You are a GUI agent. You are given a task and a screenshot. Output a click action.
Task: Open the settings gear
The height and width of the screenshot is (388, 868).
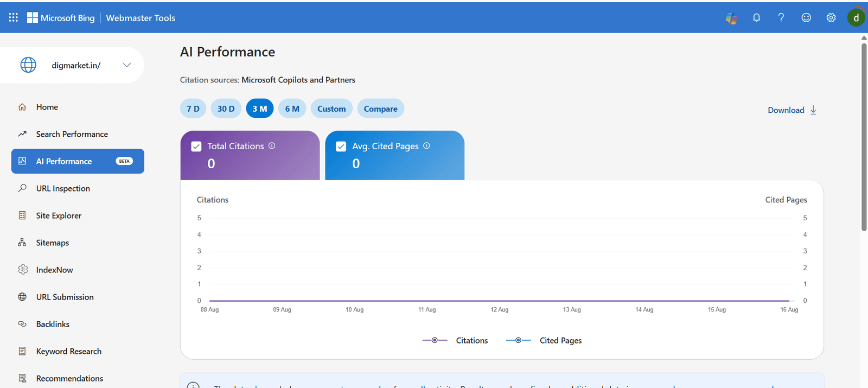pyautogui.click(x=831, y=18)
